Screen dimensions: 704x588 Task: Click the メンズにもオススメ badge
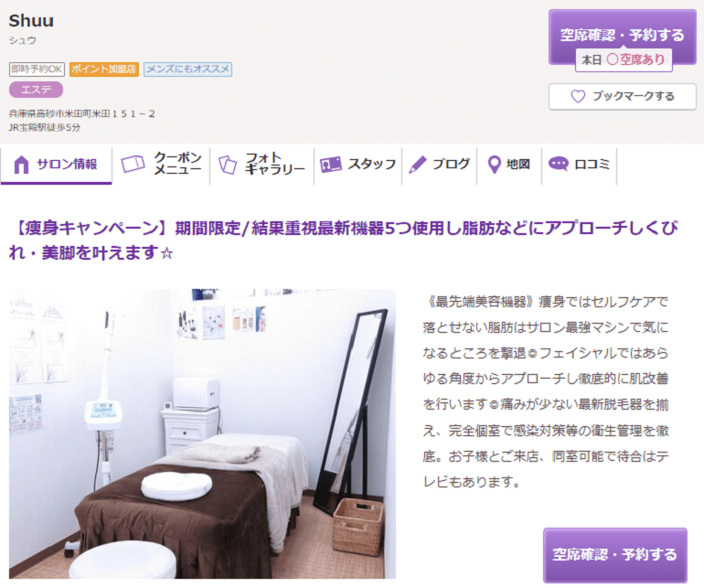187,69
